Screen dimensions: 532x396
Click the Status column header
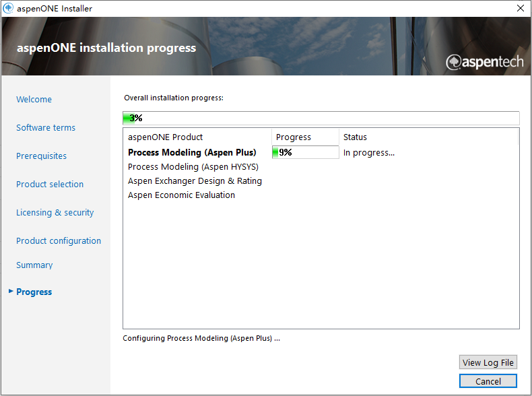point(355,137)
